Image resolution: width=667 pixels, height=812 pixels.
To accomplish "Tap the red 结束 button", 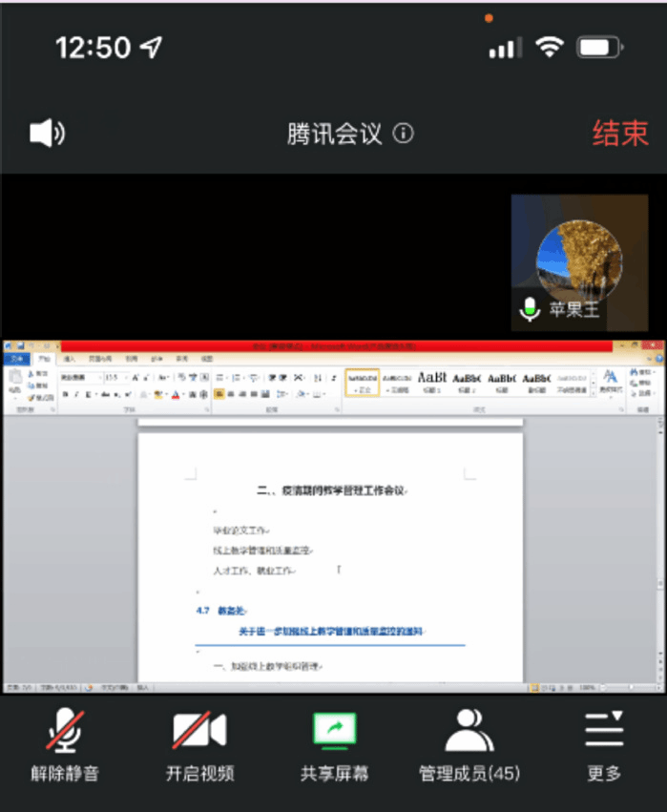I will (x=619, y=133).
